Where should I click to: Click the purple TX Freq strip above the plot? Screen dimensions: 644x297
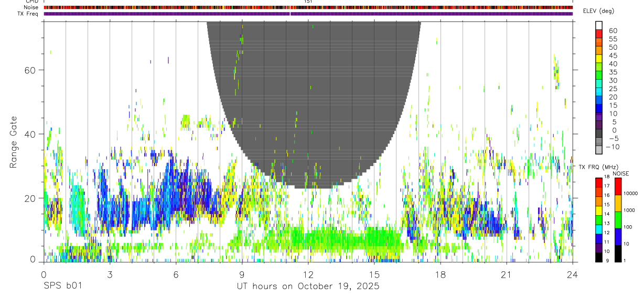308,14
